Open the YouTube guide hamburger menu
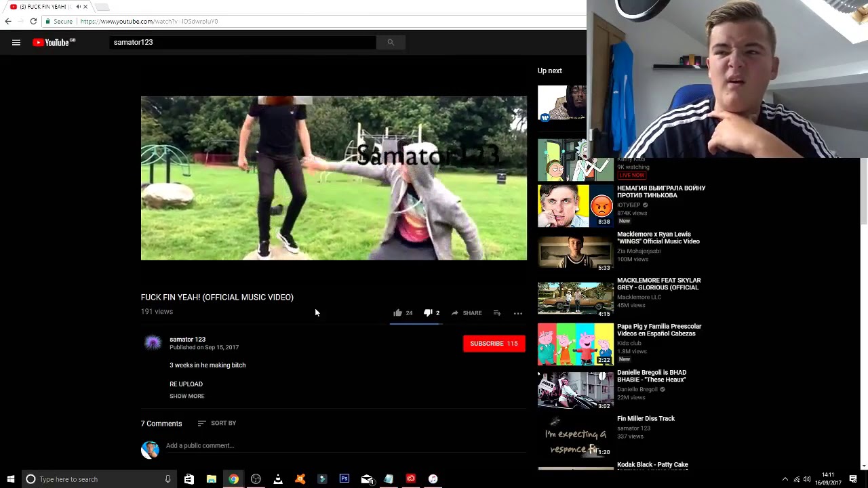The height and width of the screenshot is (488, 868). pyautogui.click(x=16, y=43)
